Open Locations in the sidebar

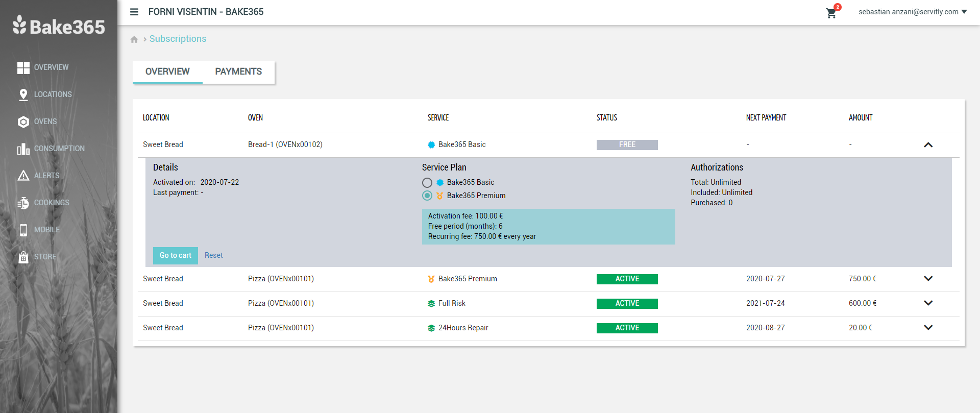pyautogui.click(x=53, y=94)
